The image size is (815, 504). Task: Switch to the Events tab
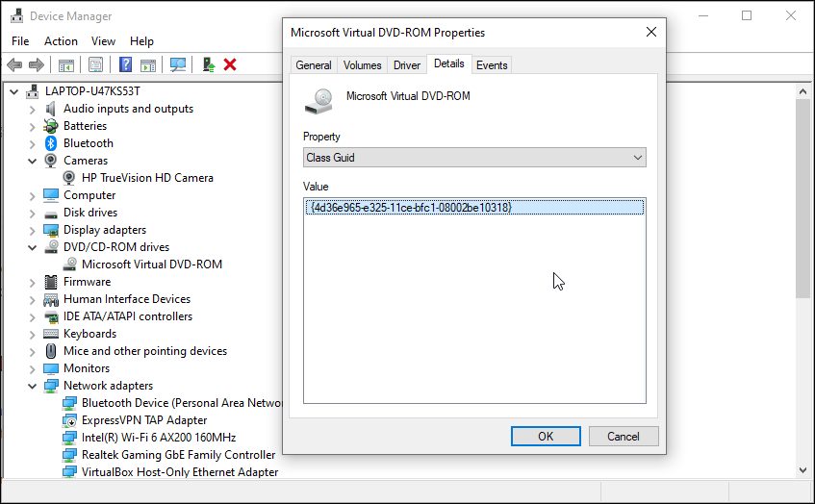pyautogui.click(x=492, y=65)
